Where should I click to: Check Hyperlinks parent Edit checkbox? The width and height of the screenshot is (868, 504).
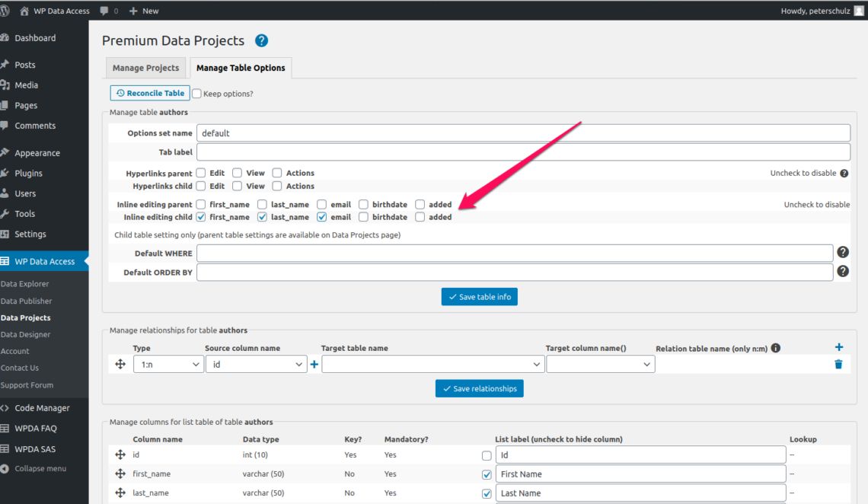click(201, 173)
